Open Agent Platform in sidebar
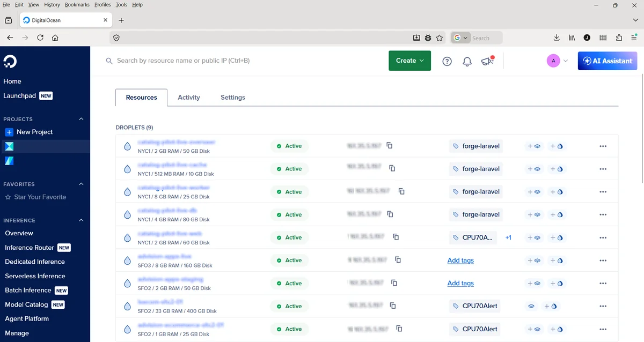644x342 pixels. 27,318
